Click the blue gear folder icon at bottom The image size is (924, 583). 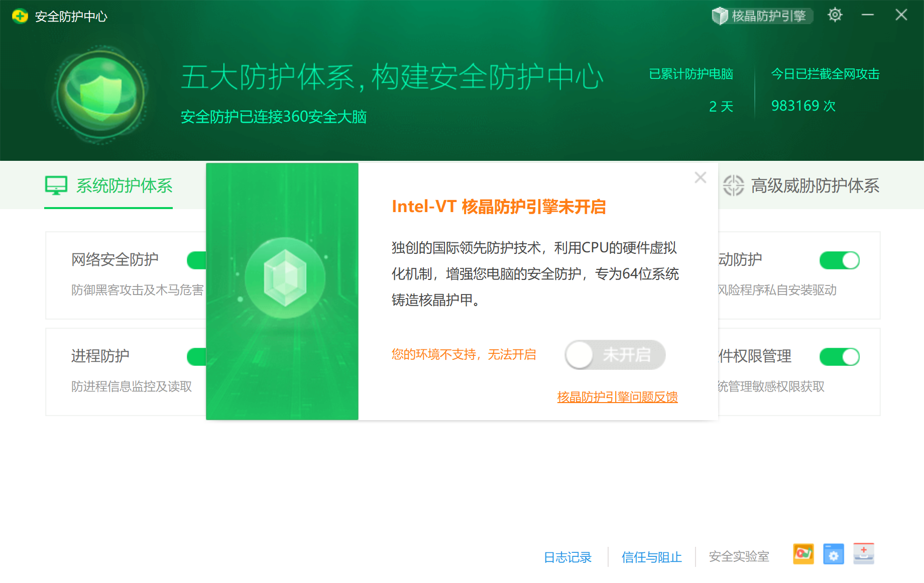pyautogui.click(x=834, y=554)
